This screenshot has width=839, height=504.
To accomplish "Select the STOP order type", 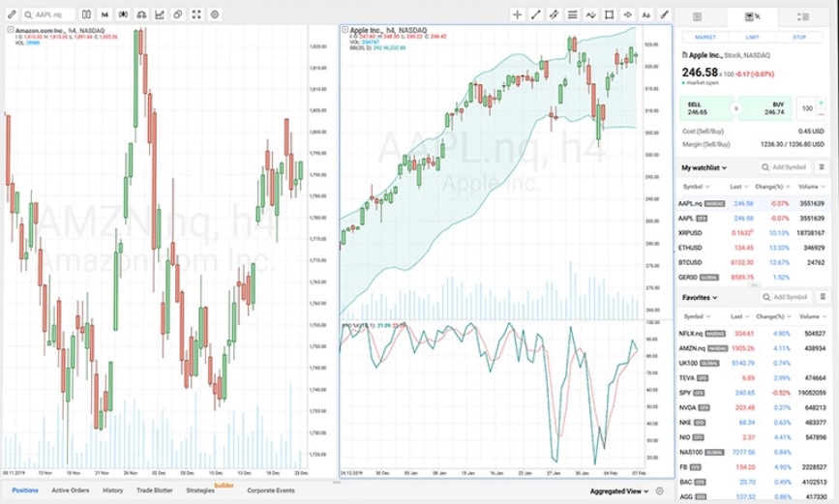I will click(x=799, y=37).
